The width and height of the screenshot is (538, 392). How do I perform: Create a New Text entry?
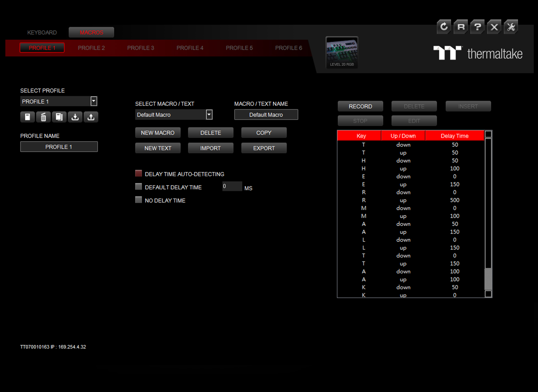pyautogui.click(x=158, y=148)
